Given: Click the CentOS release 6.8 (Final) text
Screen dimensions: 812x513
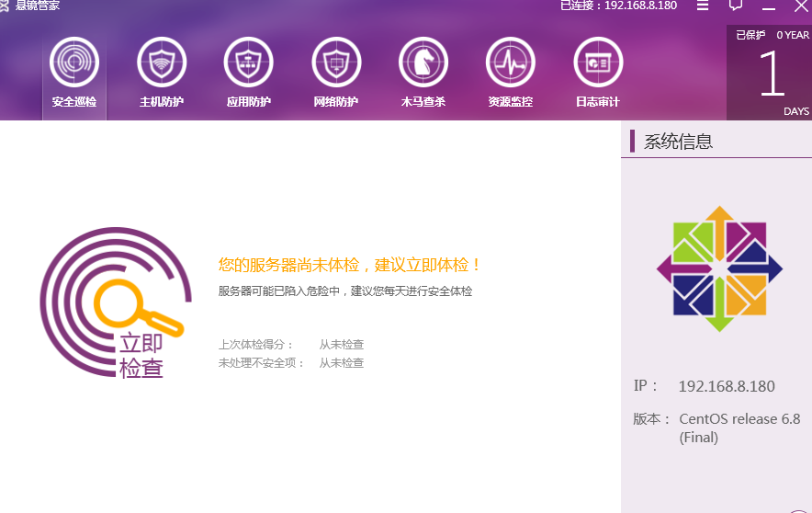Looking at the screenshot, I should (x=739, y=427).
